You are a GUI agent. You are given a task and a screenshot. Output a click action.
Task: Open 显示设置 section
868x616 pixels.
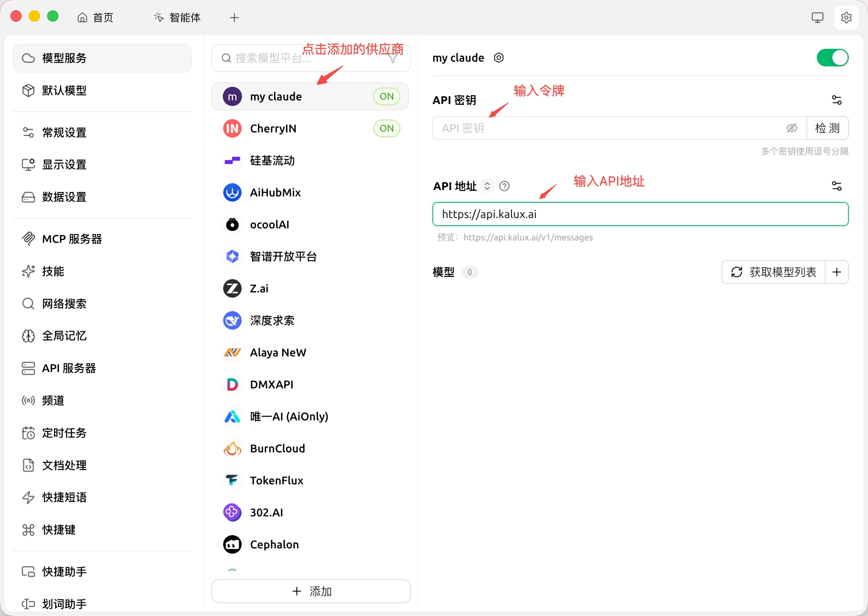point(102,164)
